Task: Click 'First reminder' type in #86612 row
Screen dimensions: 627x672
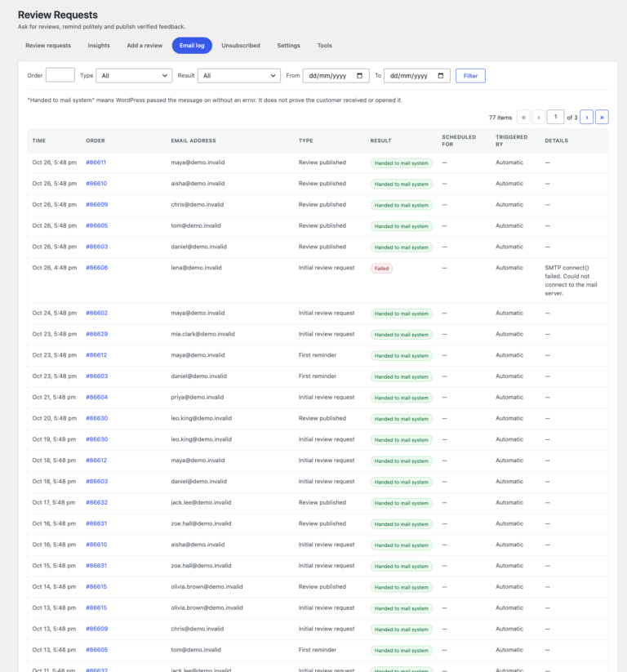Action: coord(318,355)
